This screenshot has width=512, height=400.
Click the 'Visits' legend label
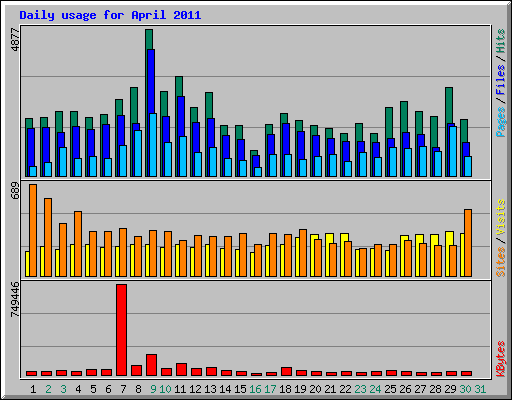(501, 217)
